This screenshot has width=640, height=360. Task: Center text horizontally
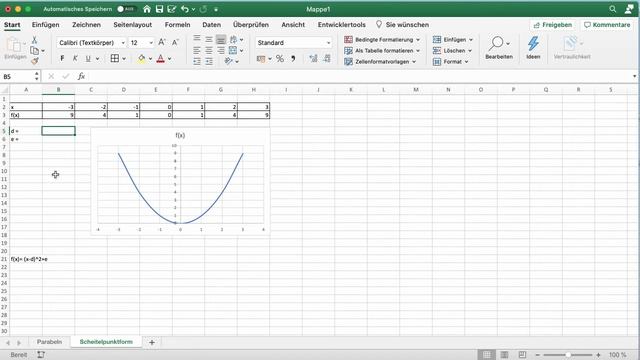click(x=209, y=51)
